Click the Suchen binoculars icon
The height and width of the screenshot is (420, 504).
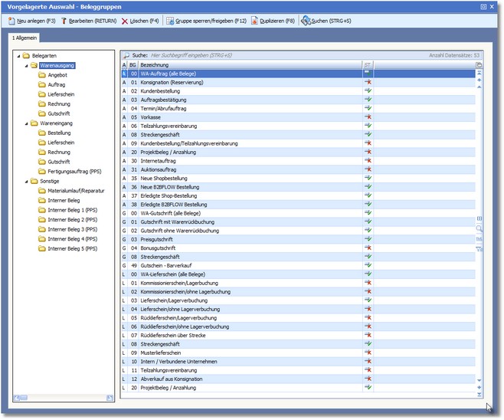[x=306, y=21]
